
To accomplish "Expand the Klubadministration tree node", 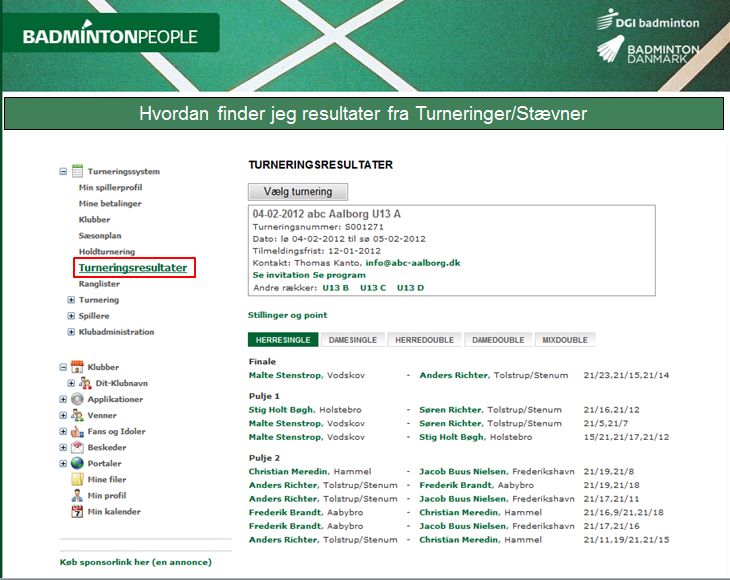I will point(71,331).
